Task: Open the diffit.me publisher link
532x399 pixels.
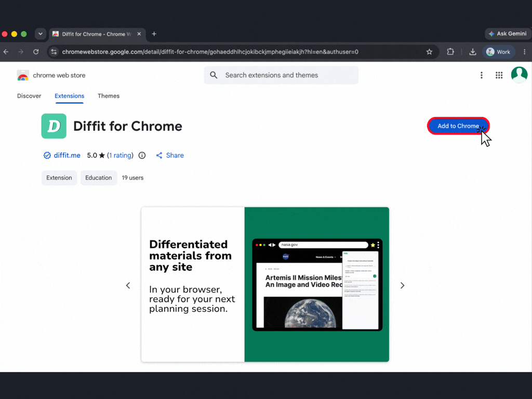Action: tap(67, 155)
